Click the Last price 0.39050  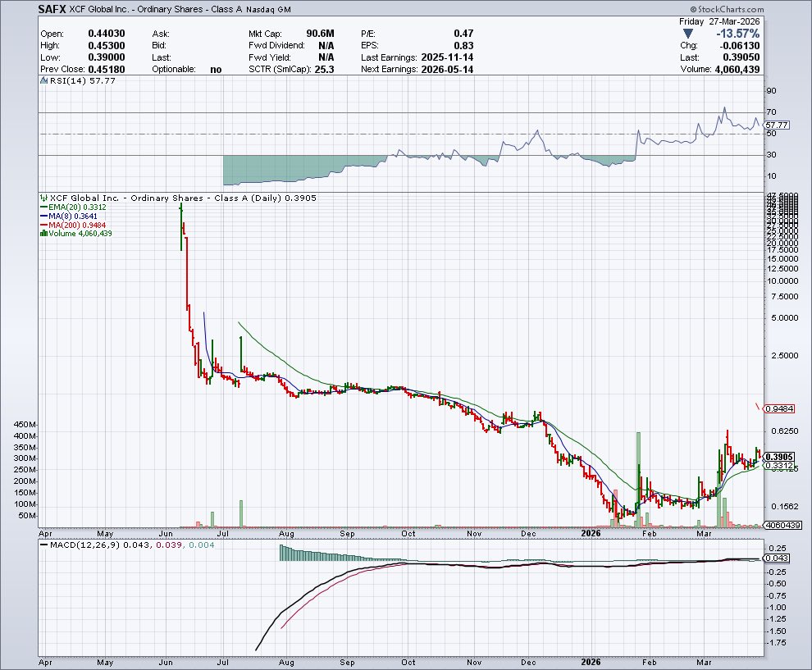pyautogui.click(x=741, y=57)
